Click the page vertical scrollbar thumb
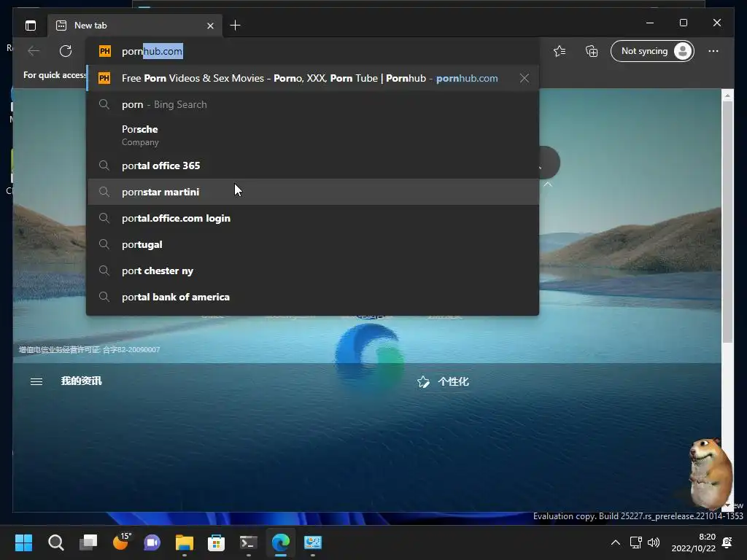 click(727, 222)
